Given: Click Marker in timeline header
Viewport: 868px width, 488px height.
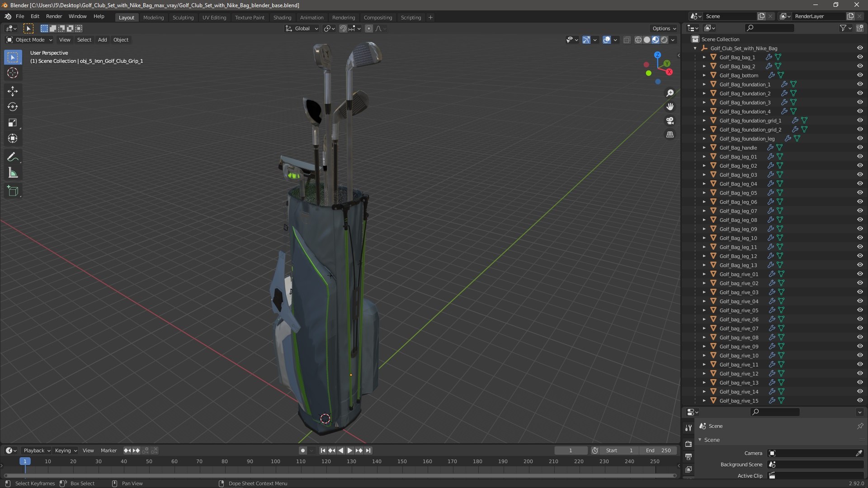Looking at the screenshot, I should point(108,451).
